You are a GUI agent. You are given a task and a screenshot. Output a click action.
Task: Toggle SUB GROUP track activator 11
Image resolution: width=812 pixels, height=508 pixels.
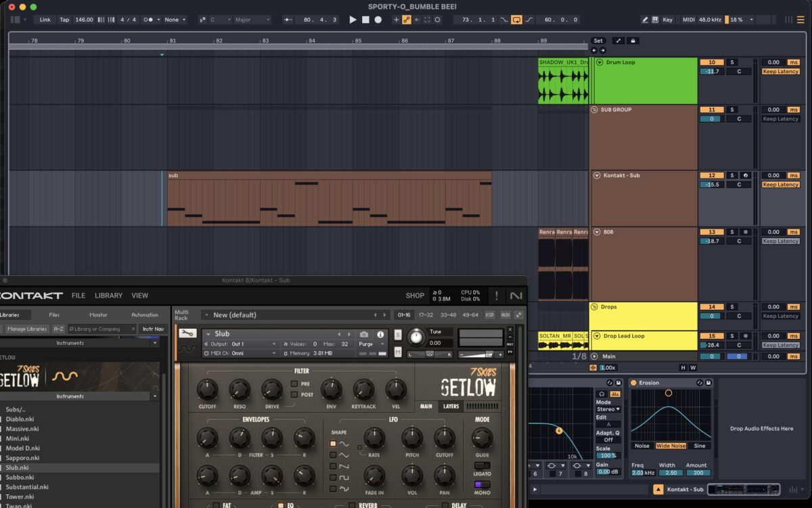tap(711, 110)
